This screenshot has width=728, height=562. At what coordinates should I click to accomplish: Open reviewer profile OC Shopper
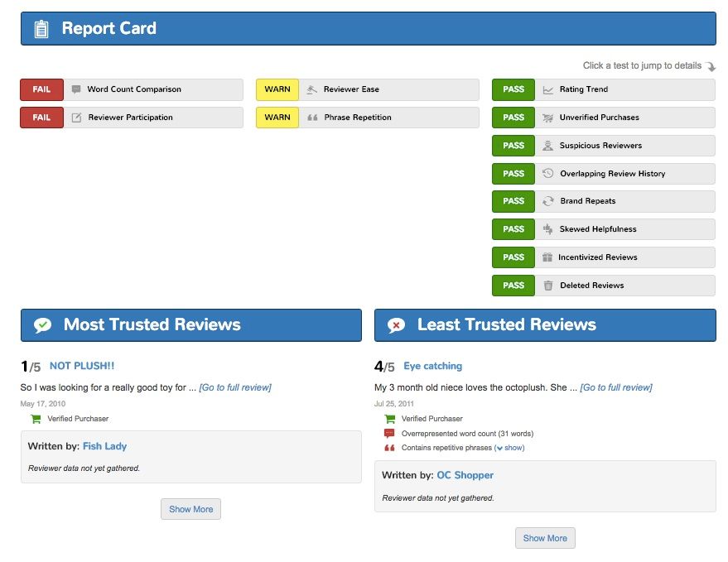click(x=465, y=475)
